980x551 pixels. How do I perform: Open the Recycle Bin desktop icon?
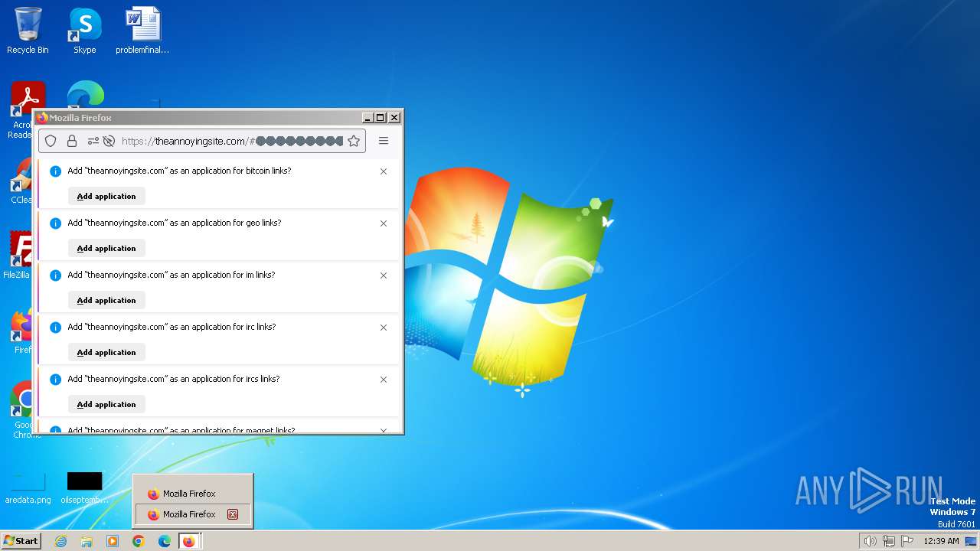[x=28, y=31]
